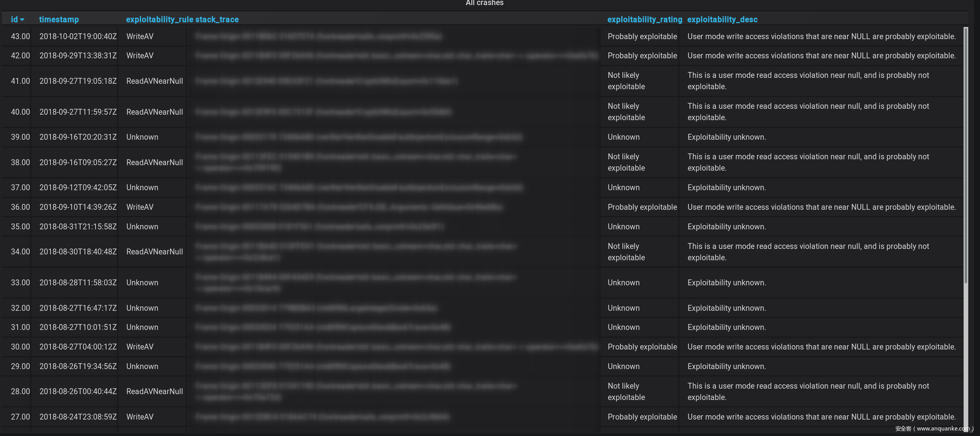The image size is (980, 436).
Task: Click Not likely exploitable rating in row 34.00
Action: point(626,252)
